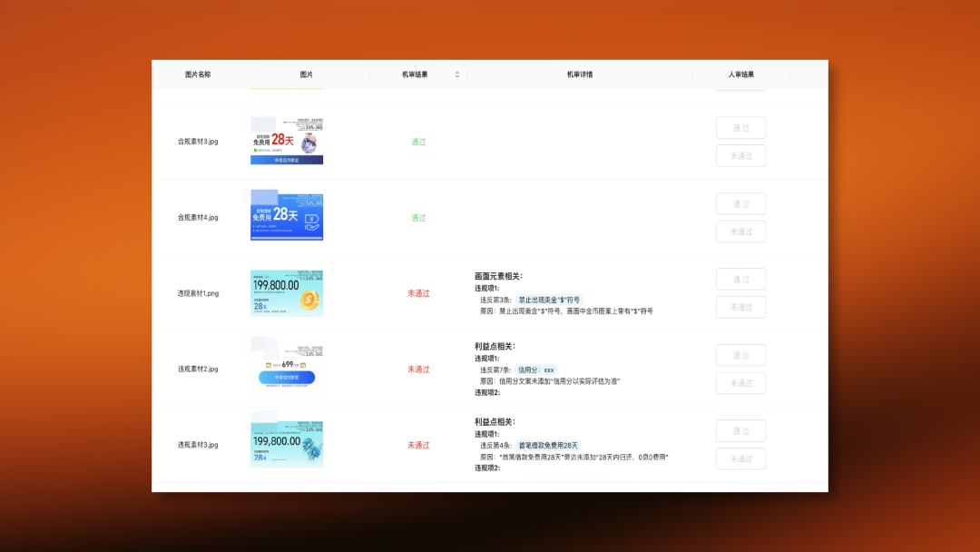Click the ascending sort arrow on 机审结果
The image size is (980, 552).
tap(456, 71)
